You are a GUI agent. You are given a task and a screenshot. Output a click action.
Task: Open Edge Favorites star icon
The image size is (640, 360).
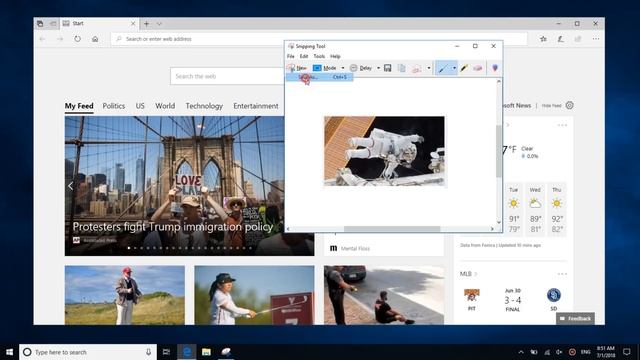point(543,39)
